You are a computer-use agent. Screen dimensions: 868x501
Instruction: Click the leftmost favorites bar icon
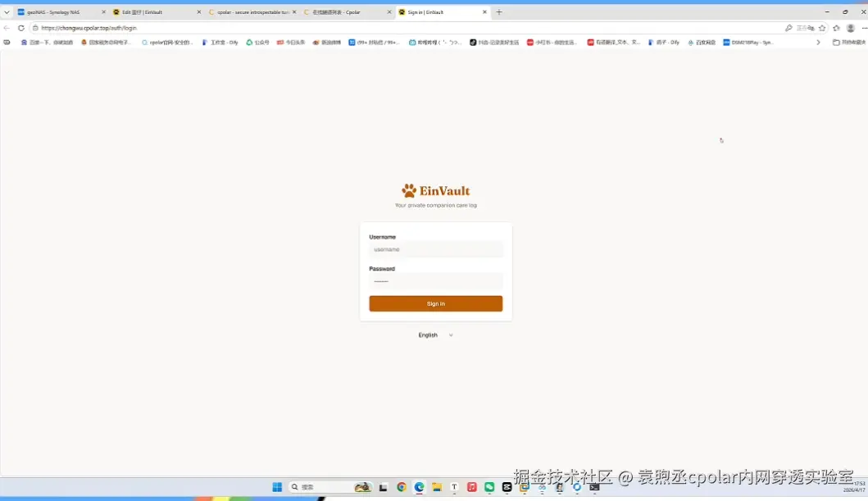tap(7, 42)
